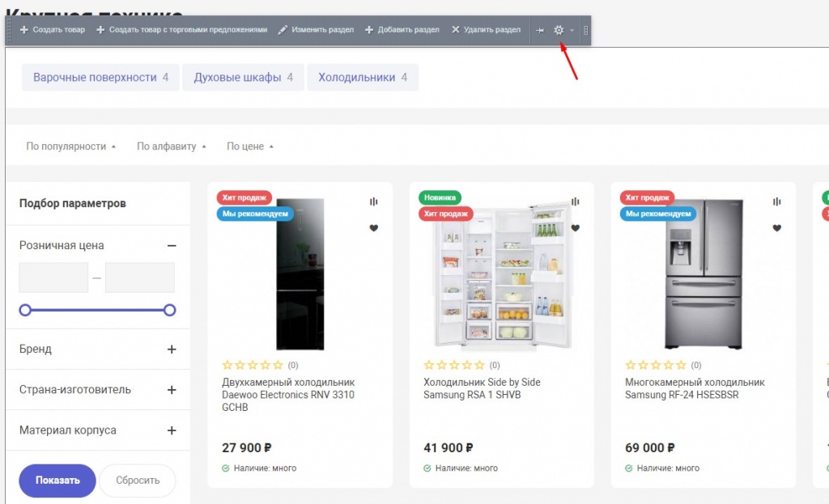Click review count "(0)" on Daewoo card
The width and height of the screenshot is (829, 504).
pos(293,365)
